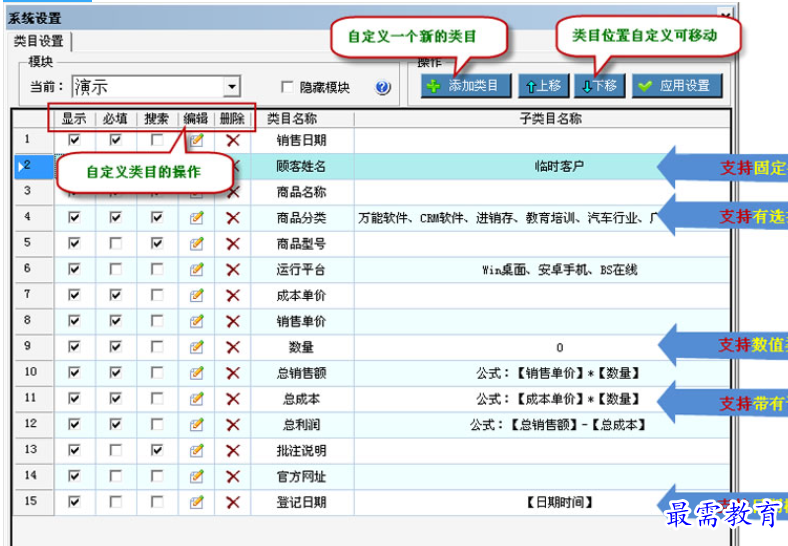Select row header number 15
This screenshot has height=546, width=788.
point(33,502)
